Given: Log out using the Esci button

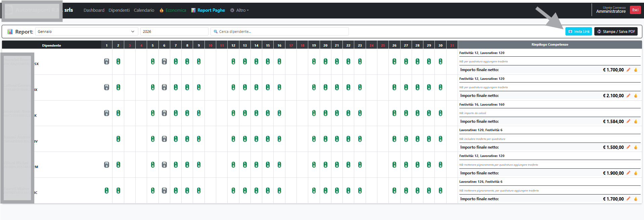Looking at the screenshot, I should (635, 10).
